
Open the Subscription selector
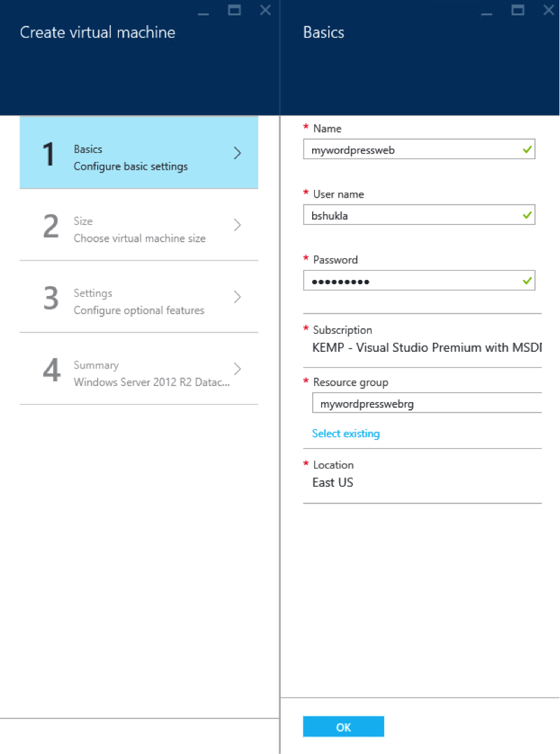[x=426, y=347]
